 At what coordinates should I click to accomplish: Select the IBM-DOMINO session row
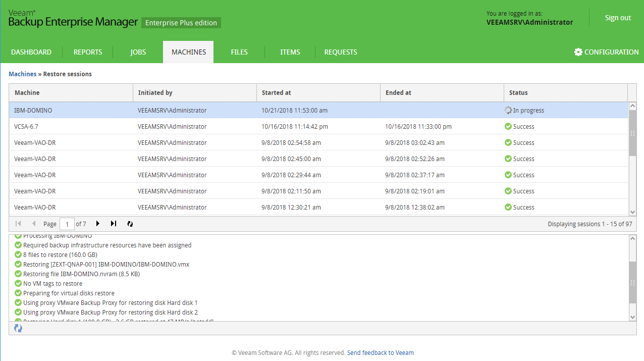click(318, 110)
